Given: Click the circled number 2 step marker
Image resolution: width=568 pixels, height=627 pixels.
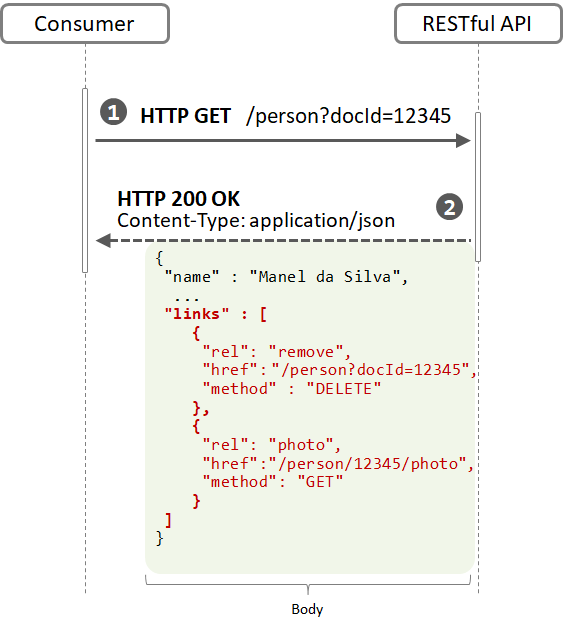Looking at the screenshot, I should [x=449, y=207].
